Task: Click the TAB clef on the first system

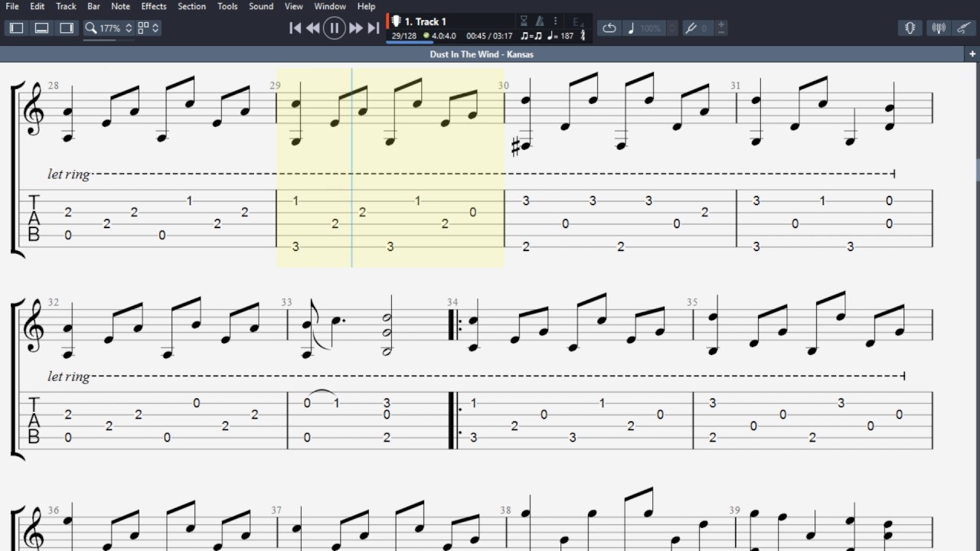Action: (x=34, y=218)
